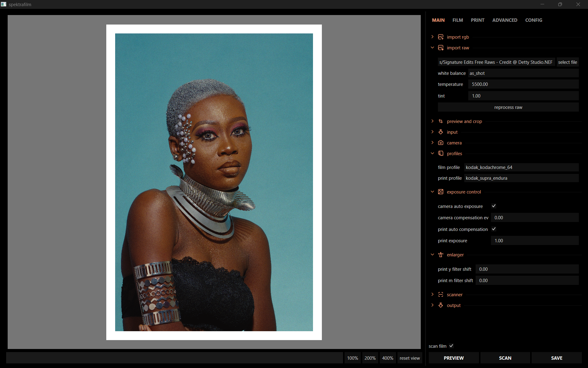The height and width of the screenshot is (368, 588).
Task: Expand the output section chevron
Action: coord(432,305)
